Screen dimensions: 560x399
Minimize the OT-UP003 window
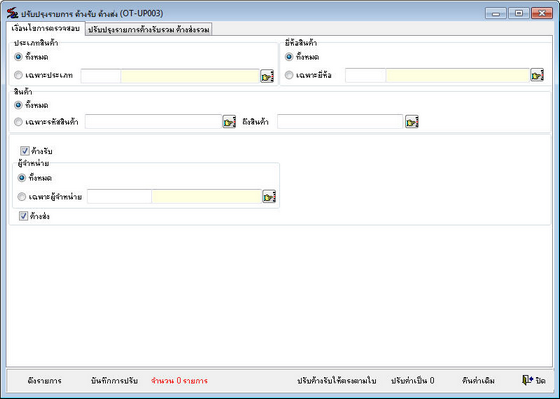(x=496, y=13)
